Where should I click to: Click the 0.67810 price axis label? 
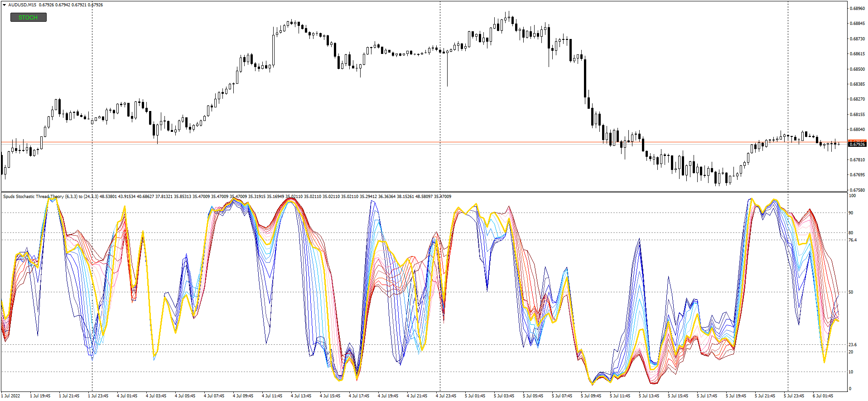[x=857, y=160]
